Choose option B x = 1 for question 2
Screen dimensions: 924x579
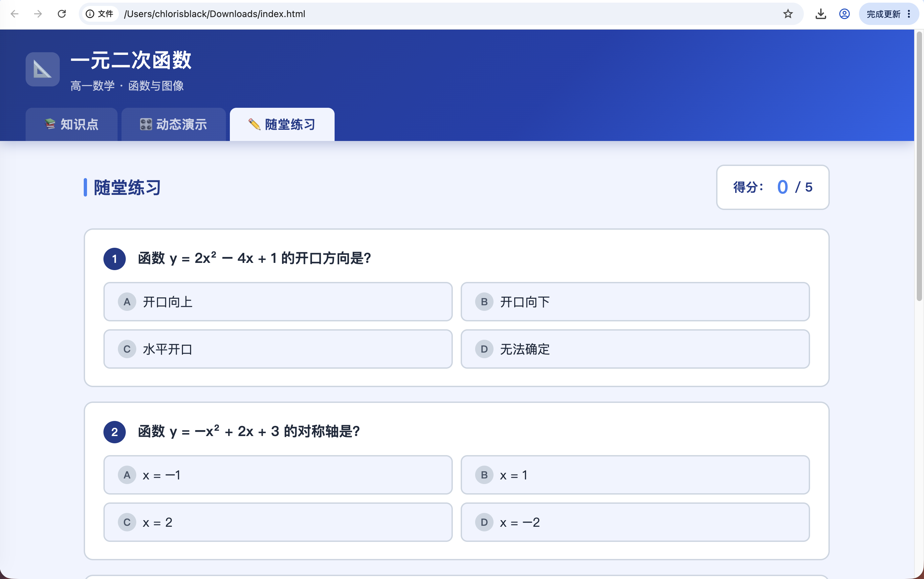tap(635, 475)
